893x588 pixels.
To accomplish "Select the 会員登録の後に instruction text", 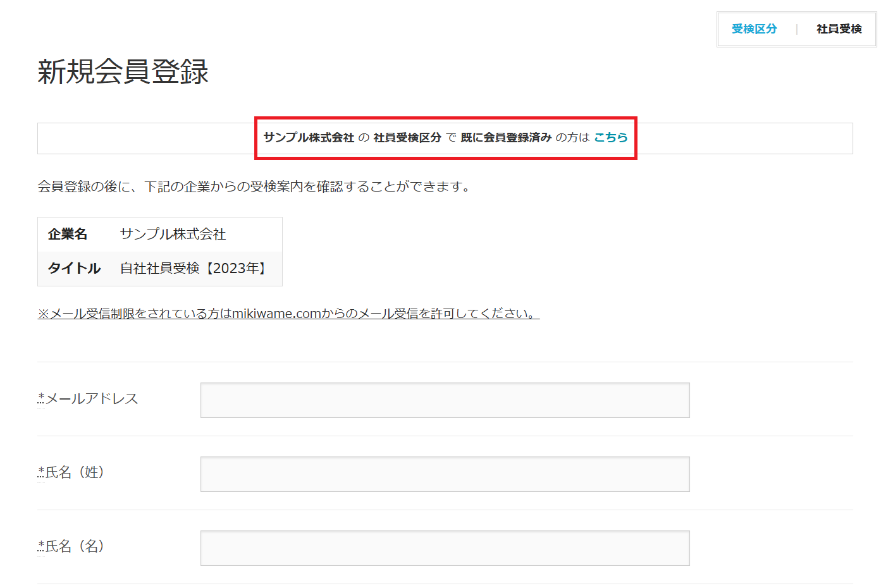I will [252, 187].
